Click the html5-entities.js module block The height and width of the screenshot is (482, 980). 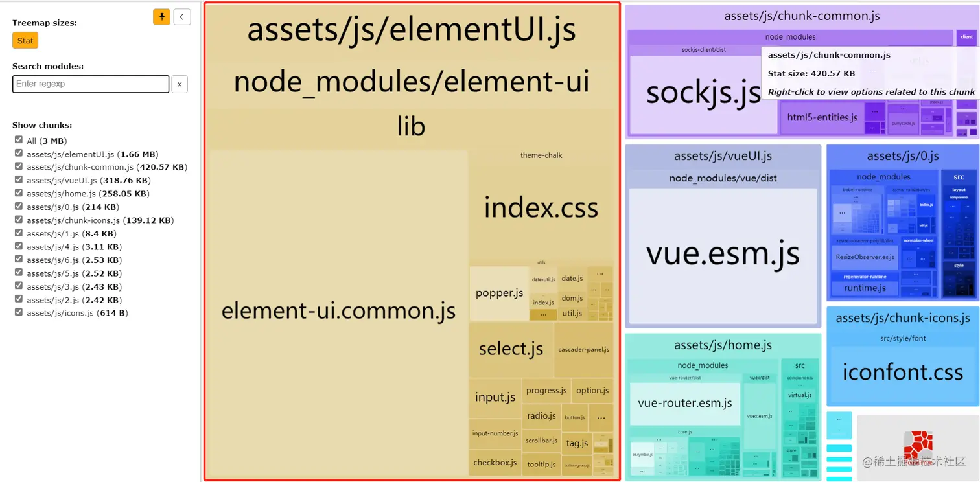[822, 117]
